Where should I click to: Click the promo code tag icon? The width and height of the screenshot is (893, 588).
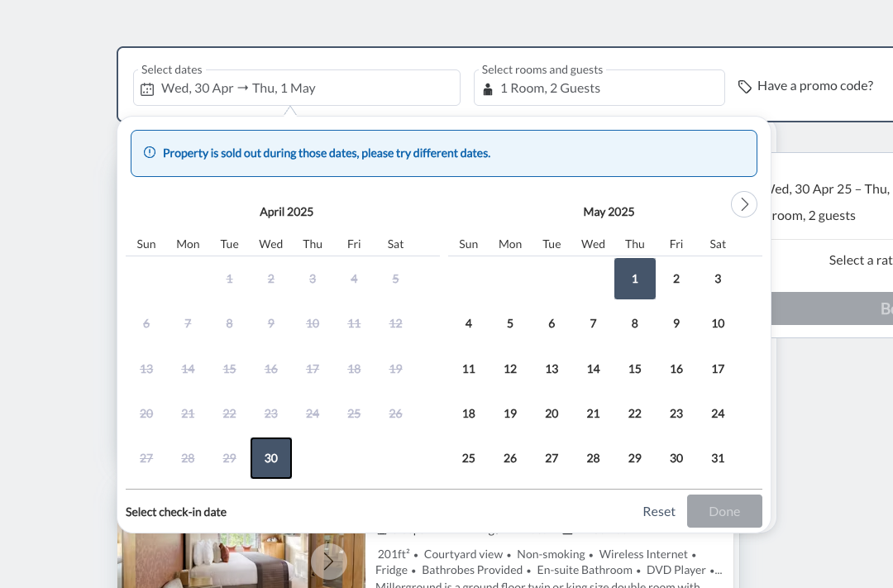[743, 85]
